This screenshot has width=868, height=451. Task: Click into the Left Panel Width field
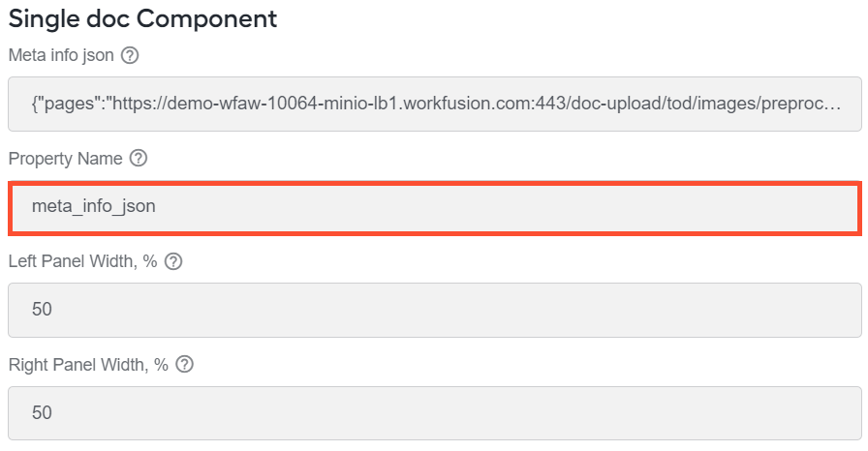pyautogui.click(x=435, y=310)
